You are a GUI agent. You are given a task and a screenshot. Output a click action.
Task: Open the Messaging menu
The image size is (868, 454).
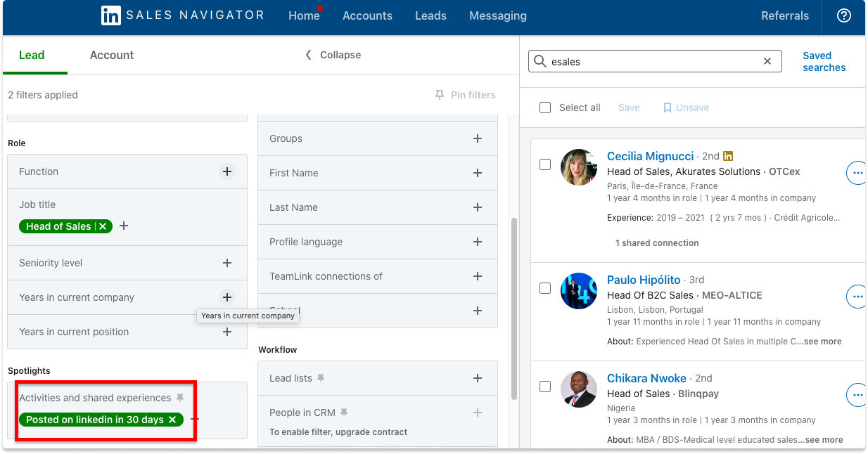coord(498,15)
